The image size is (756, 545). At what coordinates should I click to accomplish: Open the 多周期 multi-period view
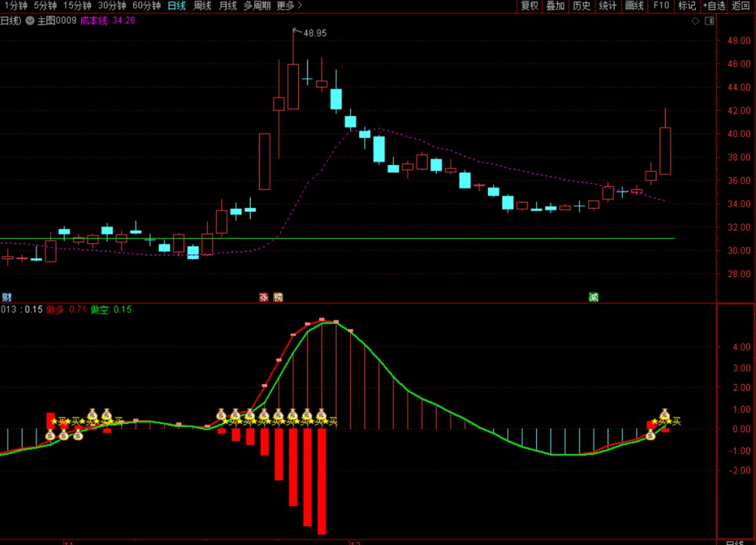point(257,6)
